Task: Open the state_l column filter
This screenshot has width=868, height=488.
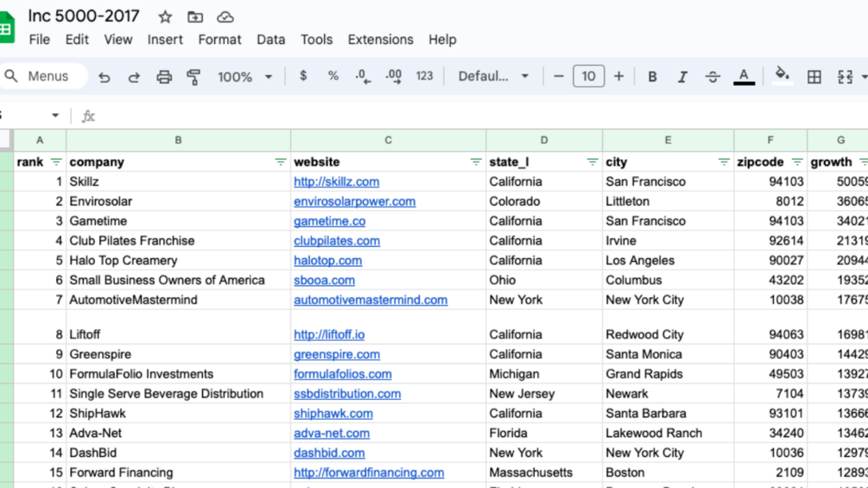Action: coord(592,162)
